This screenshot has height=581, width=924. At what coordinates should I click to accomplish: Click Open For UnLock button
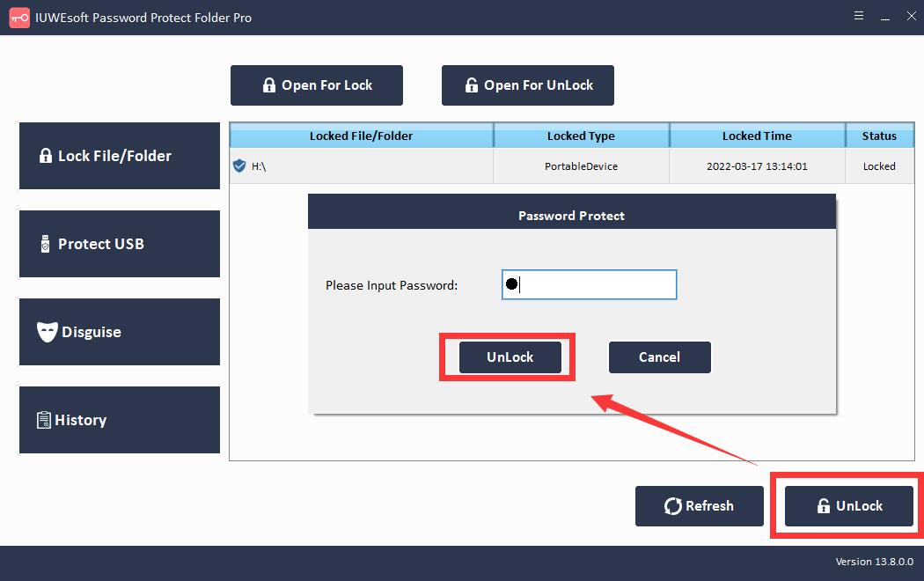(527, 85)
